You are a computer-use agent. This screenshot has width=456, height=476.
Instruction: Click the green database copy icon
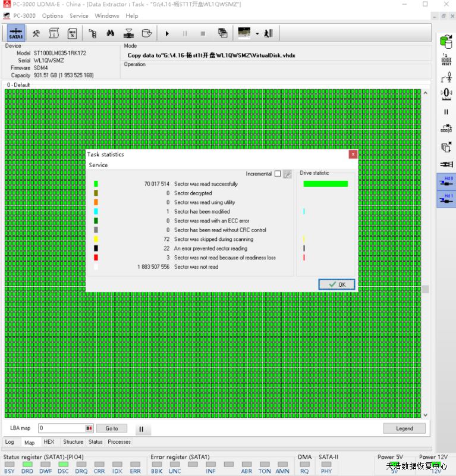click(x=446, y=41)
